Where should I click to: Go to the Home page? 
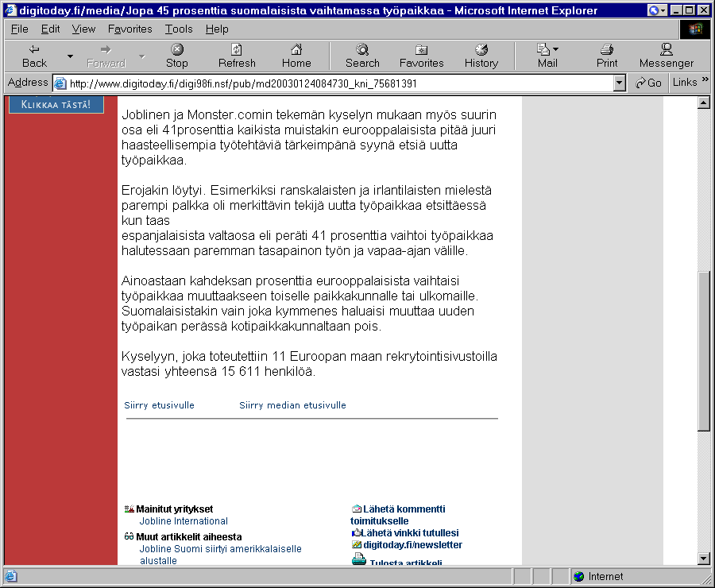[296, 56]
